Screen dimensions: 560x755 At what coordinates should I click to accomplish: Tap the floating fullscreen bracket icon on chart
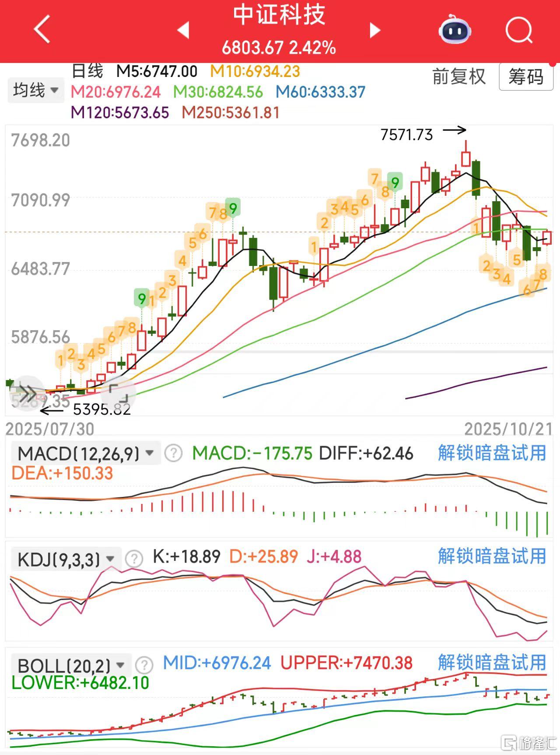(118, 393)
